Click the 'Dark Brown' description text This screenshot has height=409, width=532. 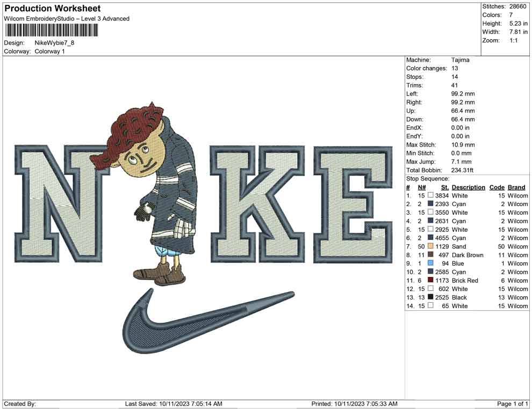(x=468, y=255)
